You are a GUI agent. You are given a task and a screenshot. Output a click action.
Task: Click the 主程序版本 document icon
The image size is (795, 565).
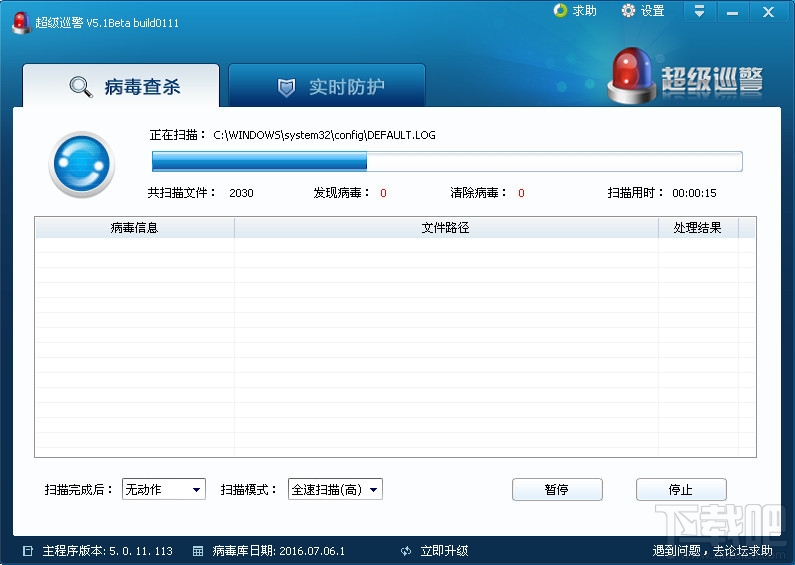pos(28,551)
